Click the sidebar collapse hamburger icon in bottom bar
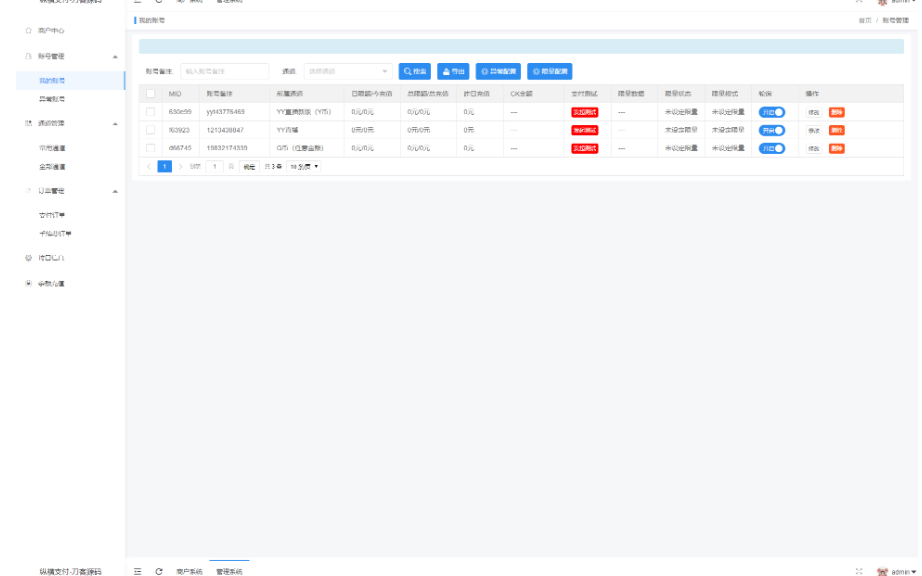This screenshot has width=922, height=576. pos(138,571)
